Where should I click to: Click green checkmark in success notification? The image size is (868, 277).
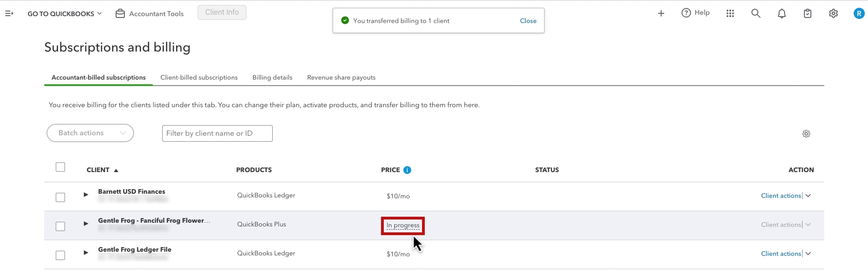point(345,20)
